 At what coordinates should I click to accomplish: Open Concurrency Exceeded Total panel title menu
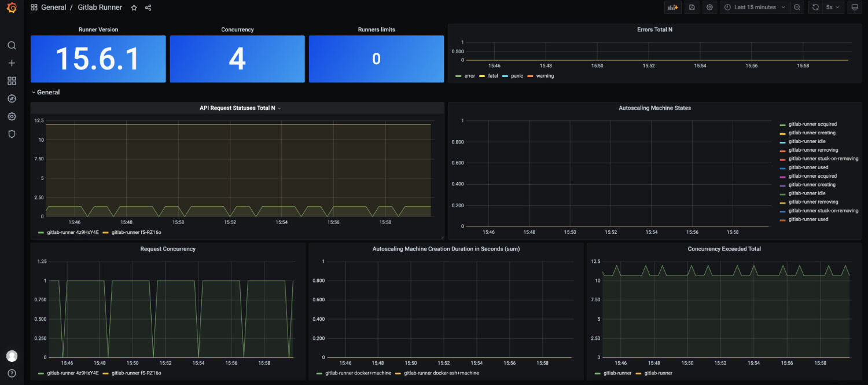coord(724,249)
